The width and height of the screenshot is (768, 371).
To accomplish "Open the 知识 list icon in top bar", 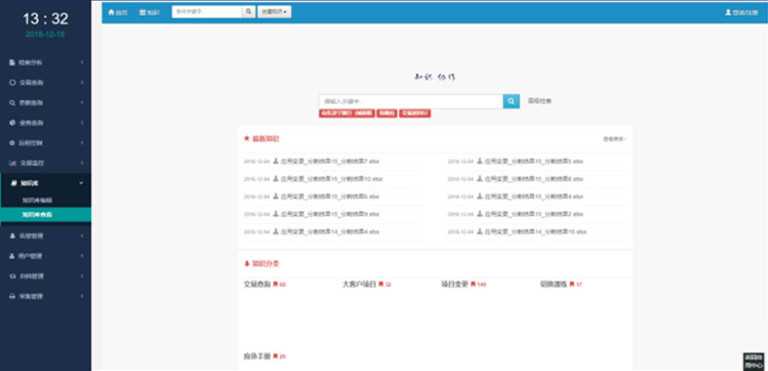I will tap(142, 12).
